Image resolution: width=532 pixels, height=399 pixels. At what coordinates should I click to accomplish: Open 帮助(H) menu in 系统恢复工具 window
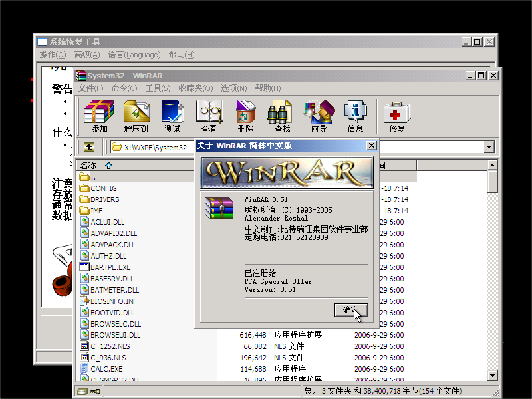182,55
